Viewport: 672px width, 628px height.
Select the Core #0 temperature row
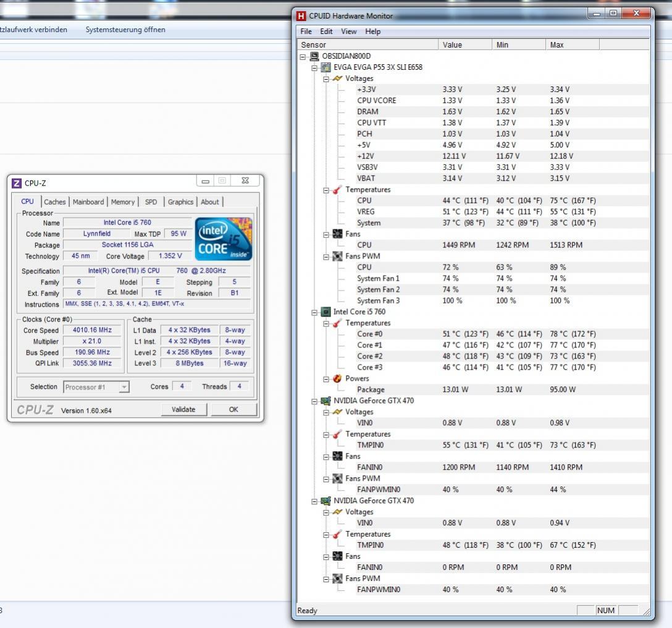click(502, 334)
